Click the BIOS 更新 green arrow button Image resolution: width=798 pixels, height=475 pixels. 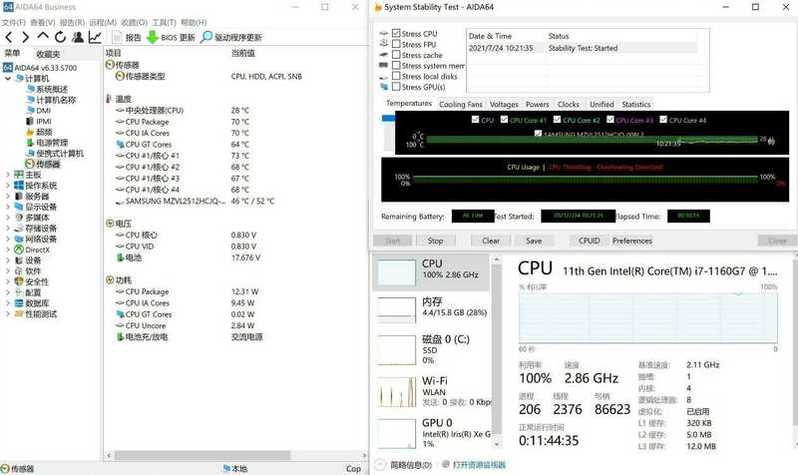pos(171,37)
